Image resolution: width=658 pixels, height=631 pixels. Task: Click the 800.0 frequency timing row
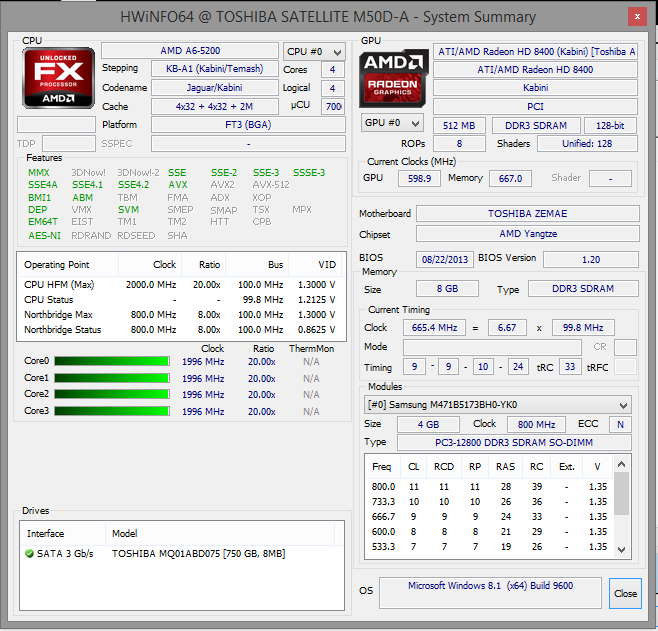pos(489,487)
